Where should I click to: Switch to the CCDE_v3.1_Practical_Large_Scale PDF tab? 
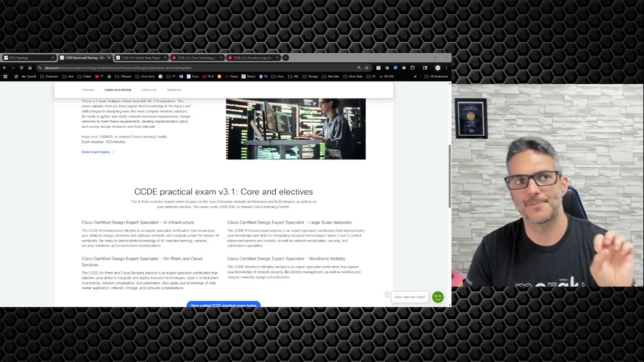tap(253, 58)
